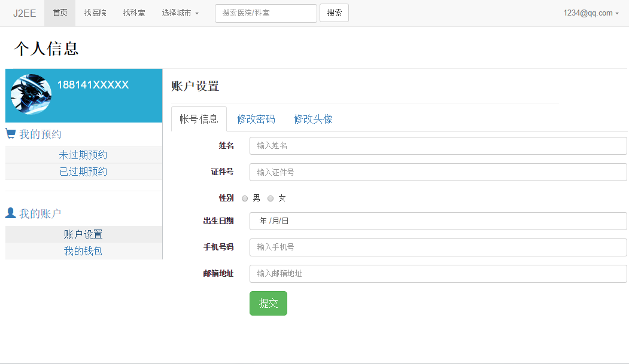Expand the 选择城市 dropdown
The image size is (629, 364).
(180, 13)
